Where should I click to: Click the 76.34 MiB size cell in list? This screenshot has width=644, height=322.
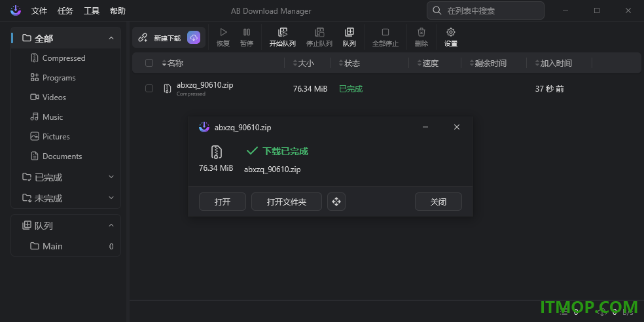click(310, 89)
